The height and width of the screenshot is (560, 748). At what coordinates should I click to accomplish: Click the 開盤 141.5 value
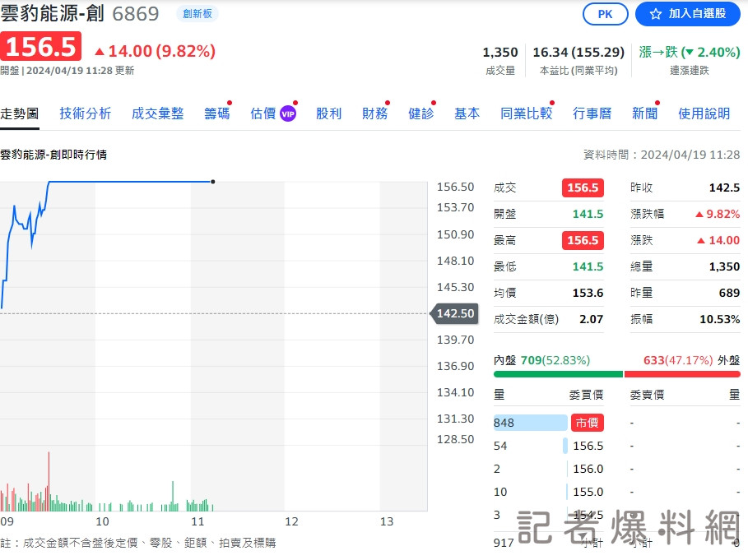(588, 214)
